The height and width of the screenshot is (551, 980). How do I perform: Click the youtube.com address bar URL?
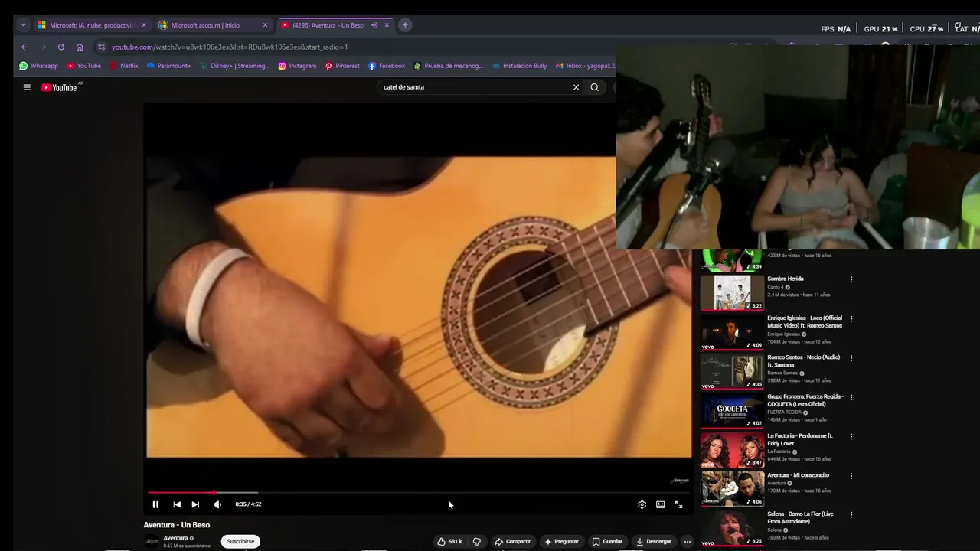[x=230, y=47]
